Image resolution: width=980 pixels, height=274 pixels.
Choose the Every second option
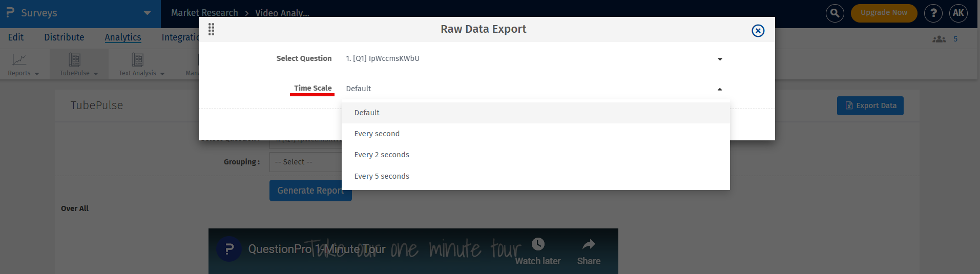535,134
